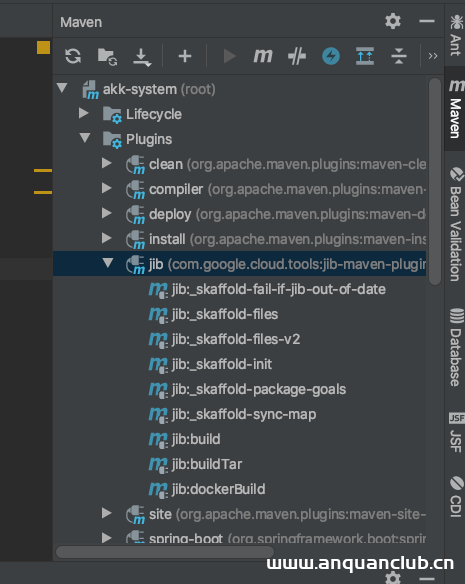Select jib:_skaffold-files-v2 goal
This screenshot has width=465, height=584.
(240, 339)
